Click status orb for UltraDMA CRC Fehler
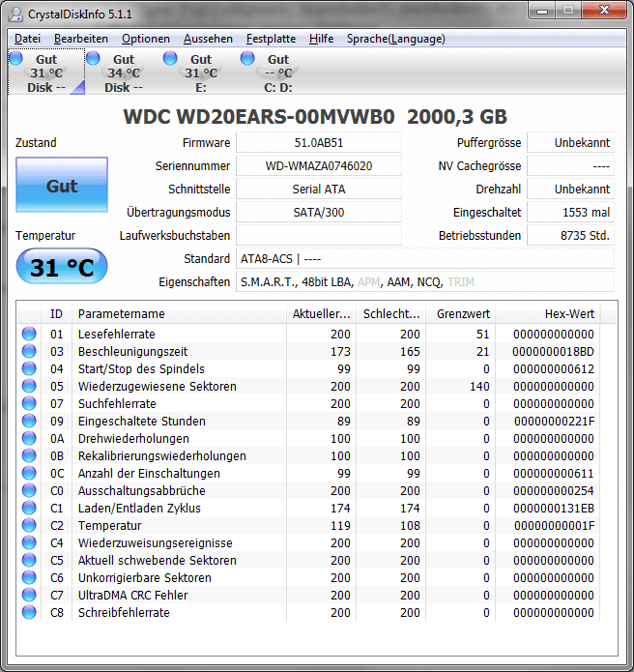This screenshot has width=634, height=672. 29,595
